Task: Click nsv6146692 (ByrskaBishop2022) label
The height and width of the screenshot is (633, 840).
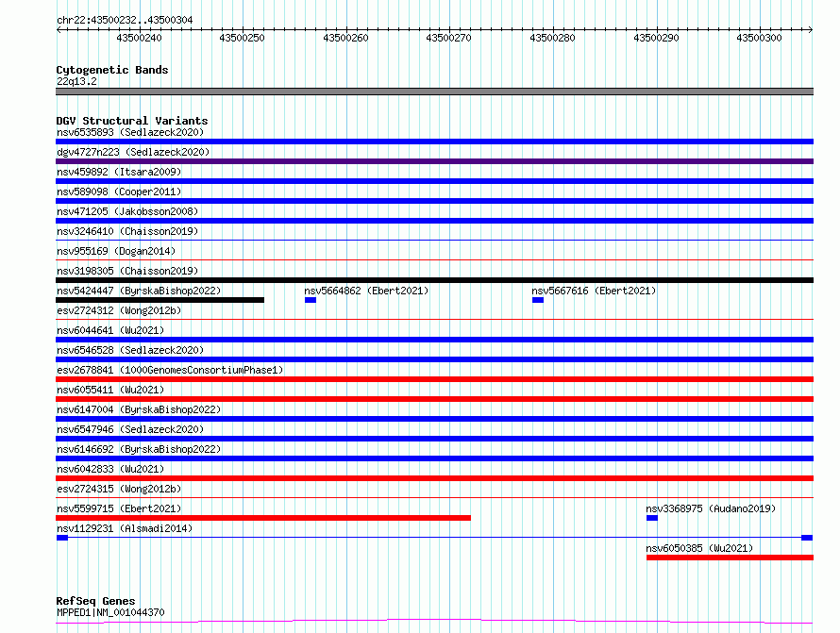Action: [x=139, y=449]
